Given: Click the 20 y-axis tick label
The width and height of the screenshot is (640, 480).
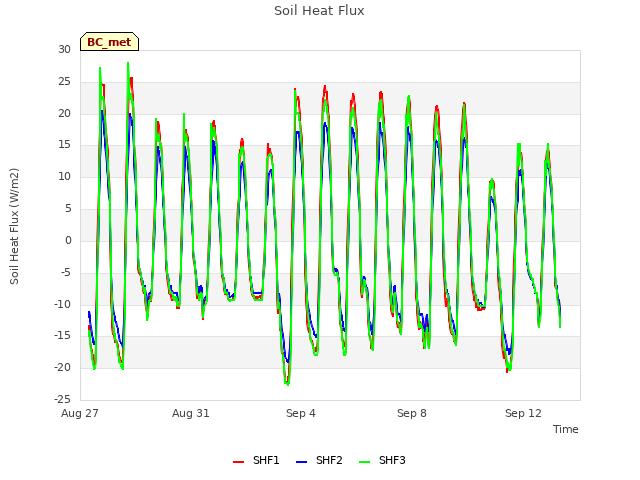Looking at the screenshot, I should point(64,113).
